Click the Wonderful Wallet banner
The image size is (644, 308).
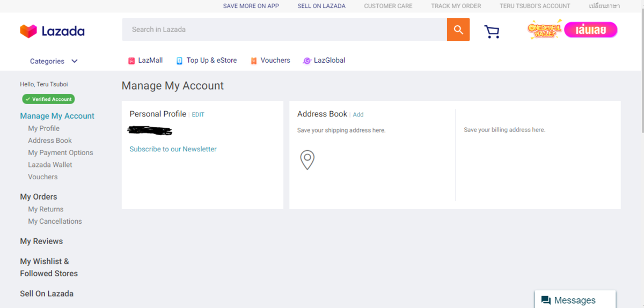[x=545, y=30]
